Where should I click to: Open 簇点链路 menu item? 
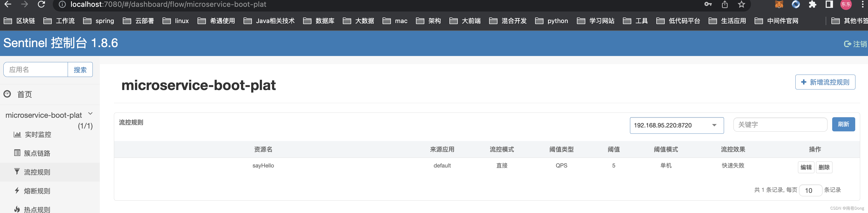tap(37, 153)
